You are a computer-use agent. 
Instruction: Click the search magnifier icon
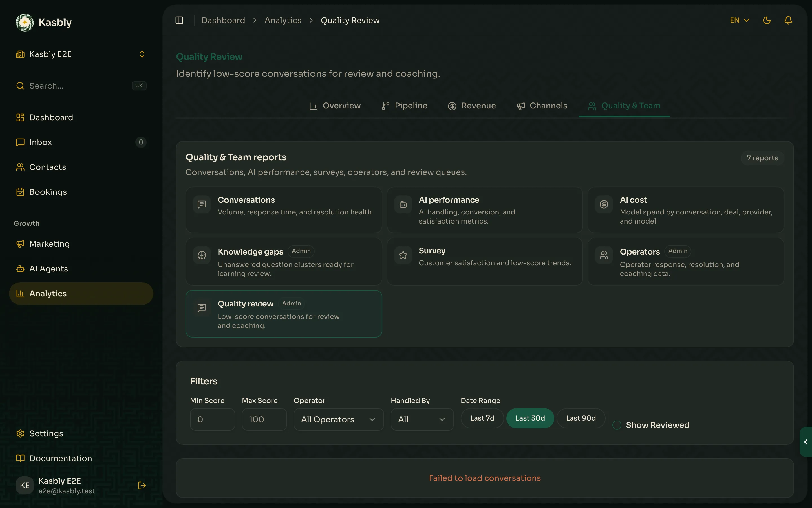20,86
